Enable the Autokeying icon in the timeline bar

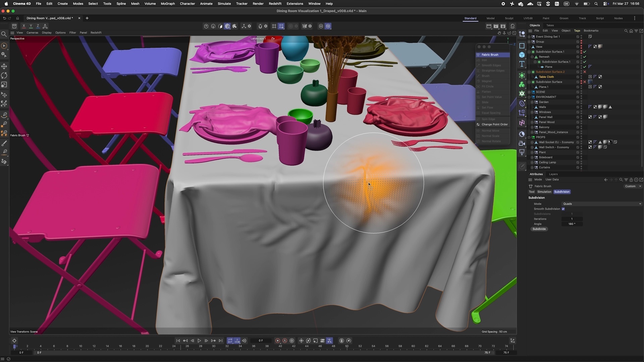pyautogui.click(x=284, y=341)
